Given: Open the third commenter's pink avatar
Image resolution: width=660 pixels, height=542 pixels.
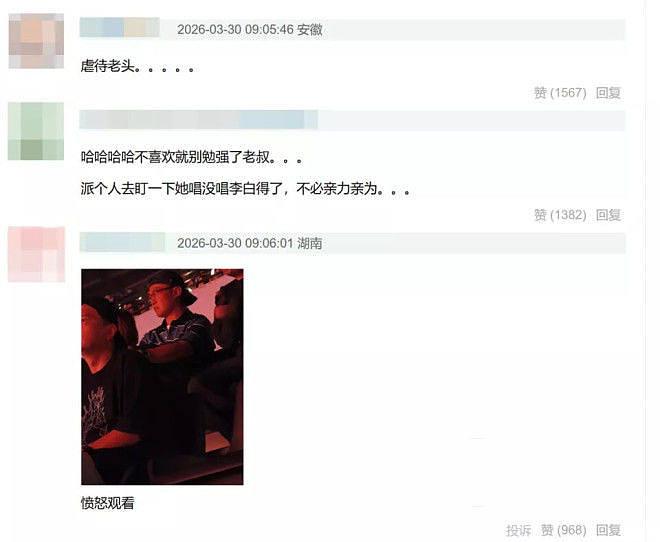Looking at the screenshot, I should [x=37, y=254].
